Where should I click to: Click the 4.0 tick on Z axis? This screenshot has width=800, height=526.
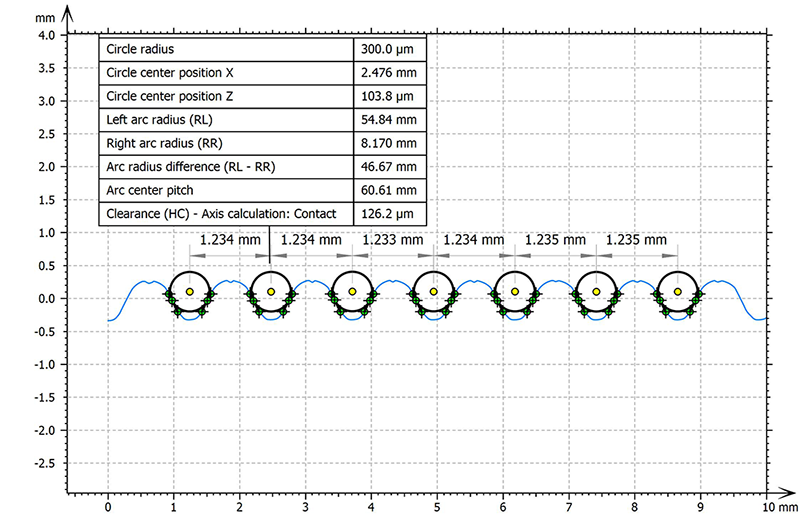[x=46, y=35]
